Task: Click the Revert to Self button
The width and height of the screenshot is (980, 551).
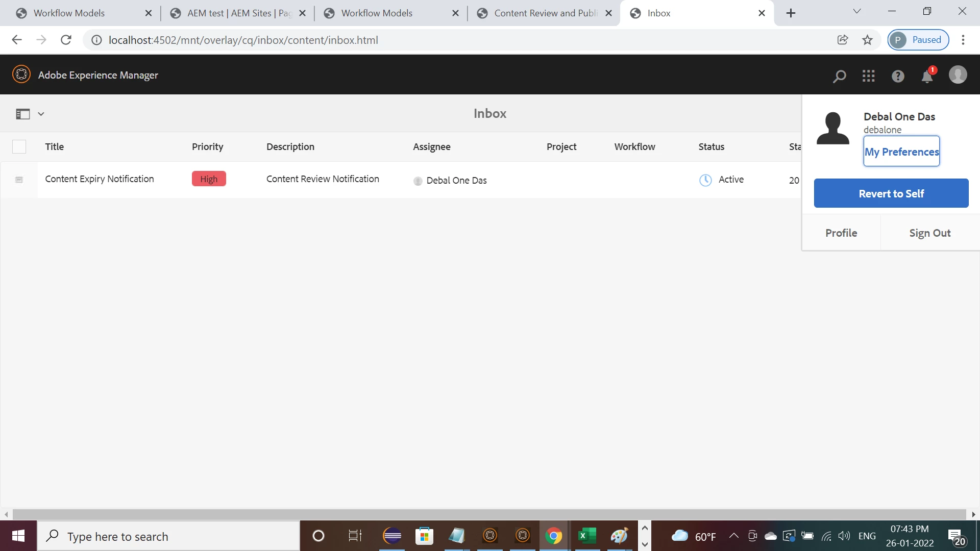Action: pyautogui.click(x=891, y=193)
